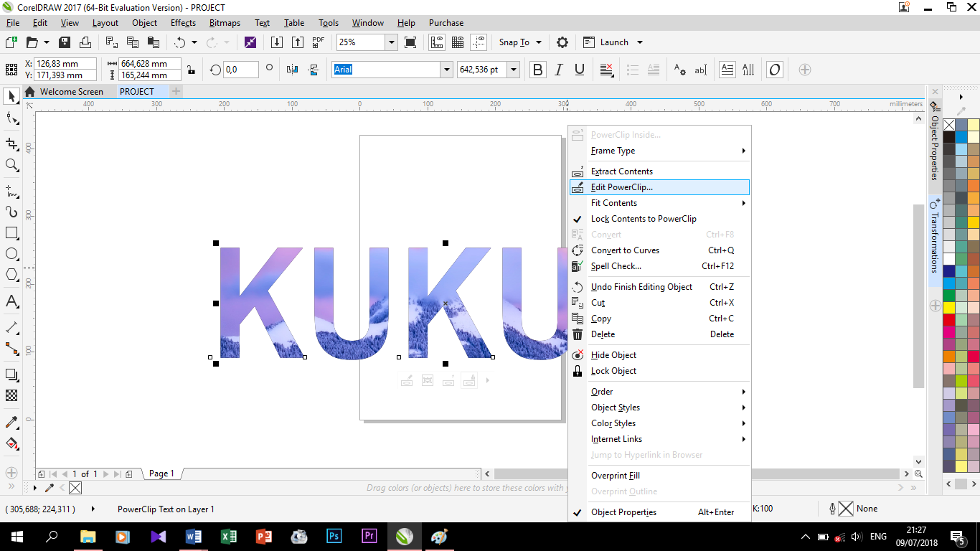Image resolution: width=980 pixels, height=551 pixels.
Task: Launch Photoshop from the taskbar
Action: click(334, 536)
